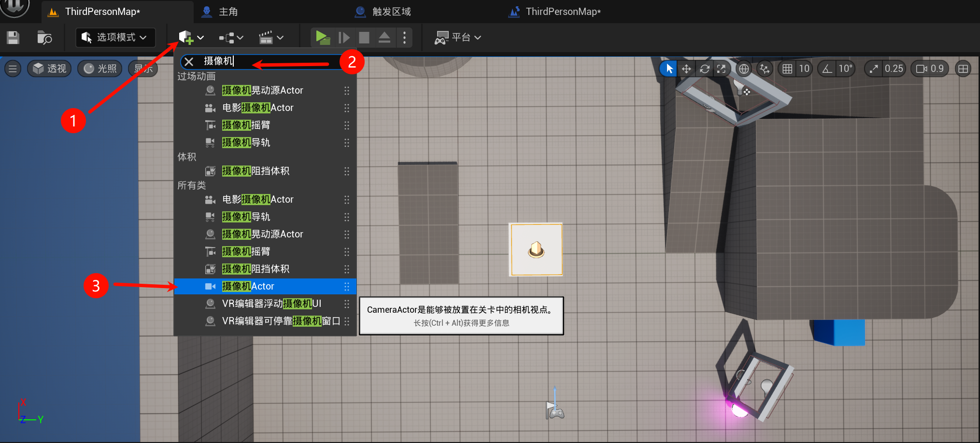Toggle the rotation angle snapping icon
Viewport: 980px width, 443px height.
tap(827, 69)
